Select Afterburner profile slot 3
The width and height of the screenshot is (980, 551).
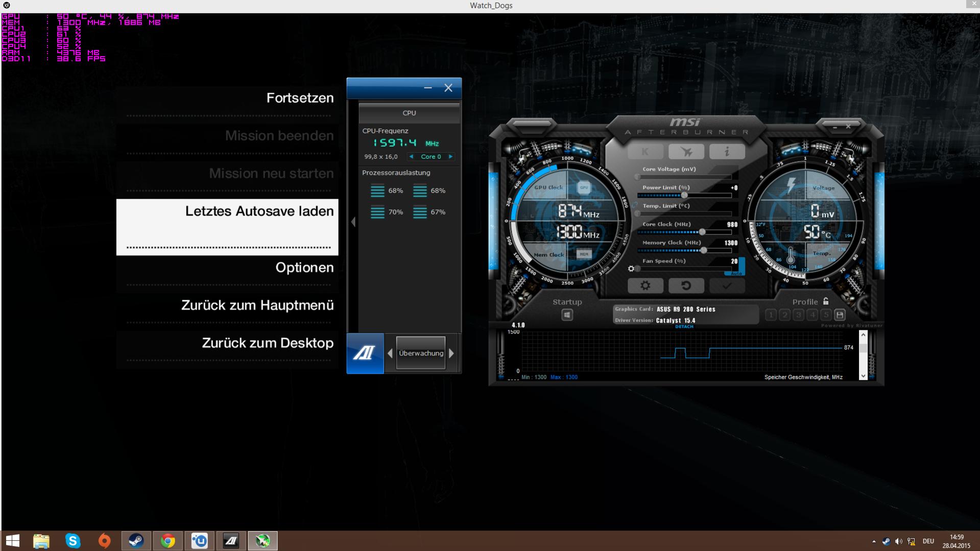click(799, 315)
